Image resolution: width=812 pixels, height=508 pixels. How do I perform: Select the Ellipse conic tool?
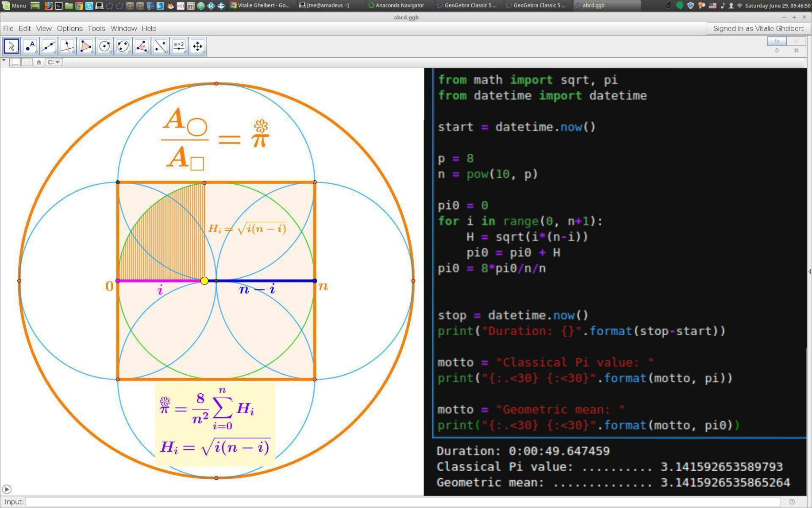[123, 46]
